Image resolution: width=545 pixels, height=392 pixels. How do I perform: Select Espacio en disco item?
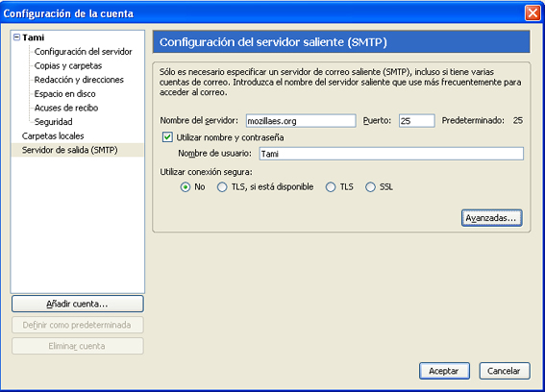point(64,94)
